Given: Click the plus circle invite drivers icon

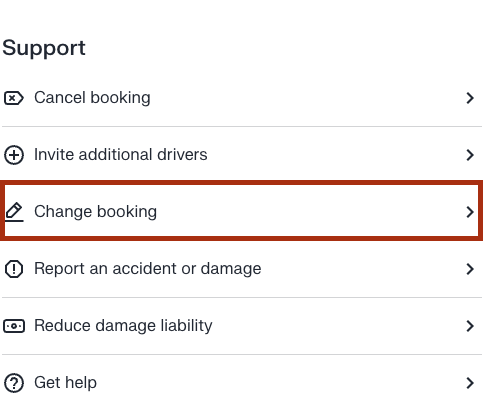Looking at the screenshot, I should (14, 155).
